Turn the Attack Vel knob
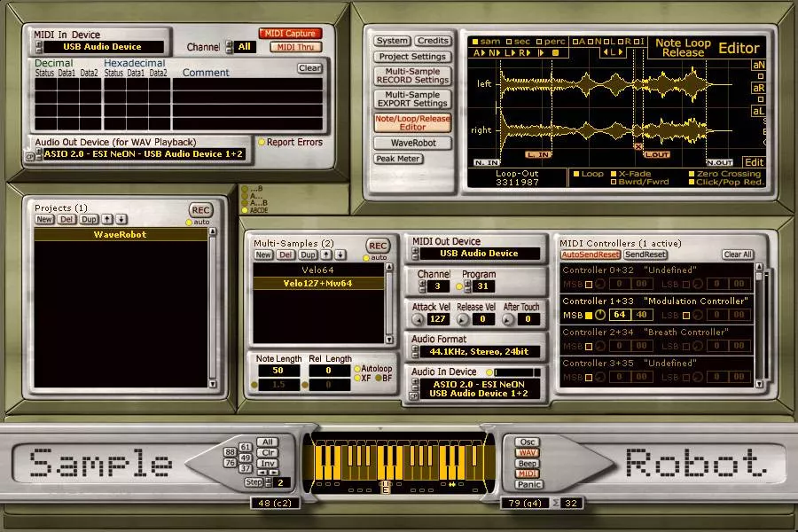Screen dimensions: 798x532 click(x=418, y=320)
